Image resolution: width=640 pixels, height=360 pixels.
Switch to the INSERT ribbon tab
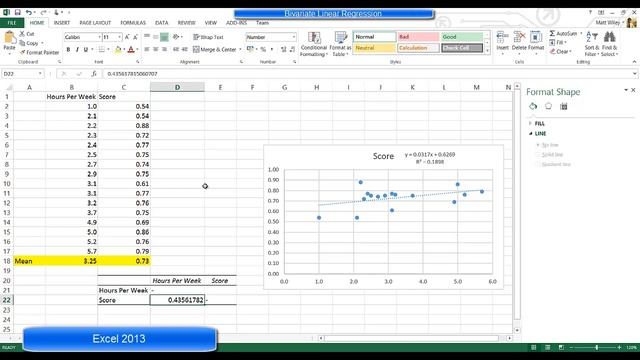(62, 23)
